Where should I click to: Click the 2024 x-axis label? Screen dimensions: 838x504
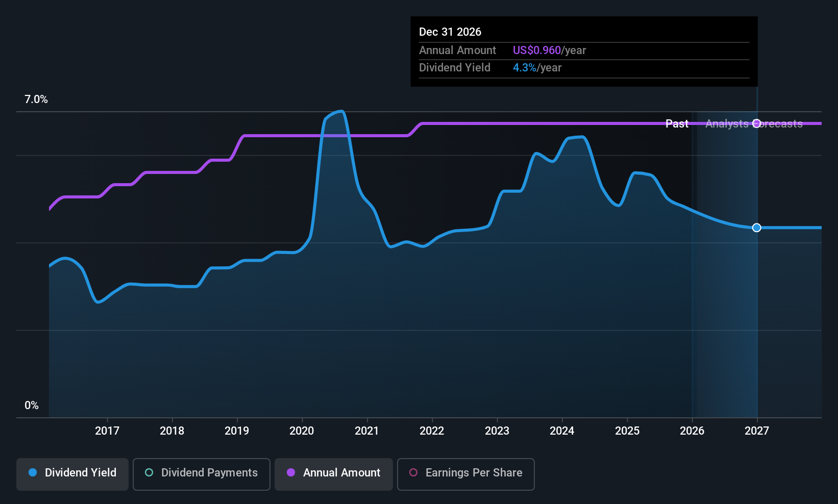tap(562, 431)
